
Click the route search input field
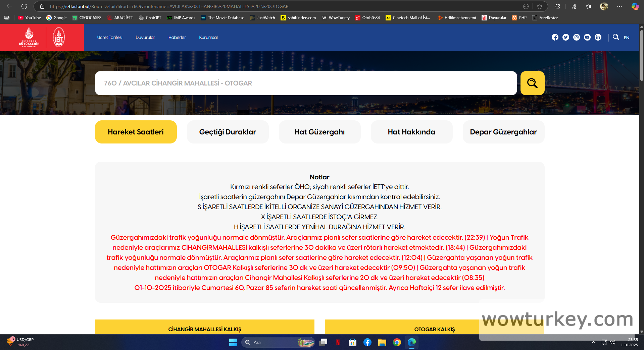click(305, 83)
